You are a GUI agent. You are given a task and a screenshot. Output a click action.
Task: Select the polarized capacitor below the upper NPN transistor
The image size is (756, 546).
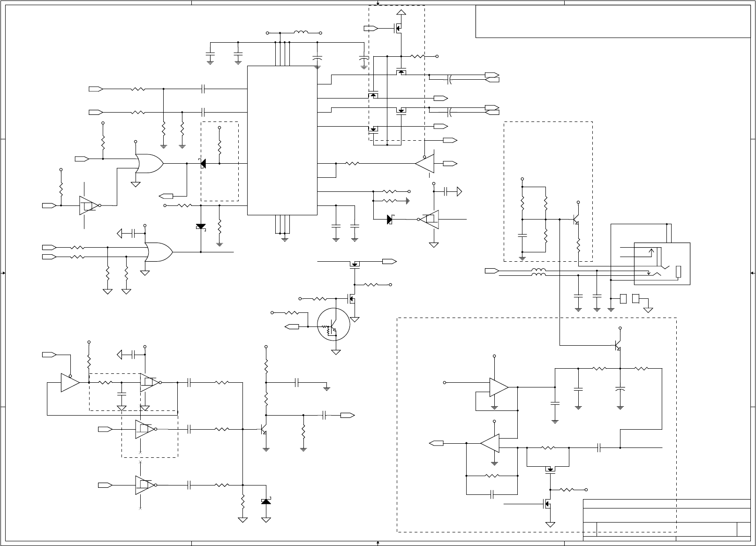tap(620, 389)
